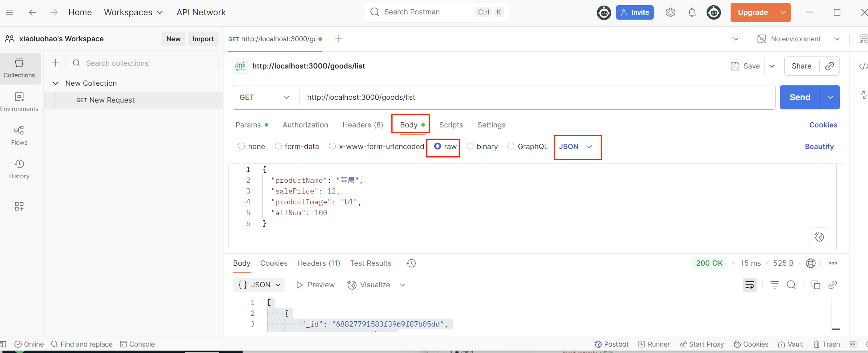Screen dimensions: 868x353
Task: Click the Import button
Action: pyautogui.click(x=203, y=39)
